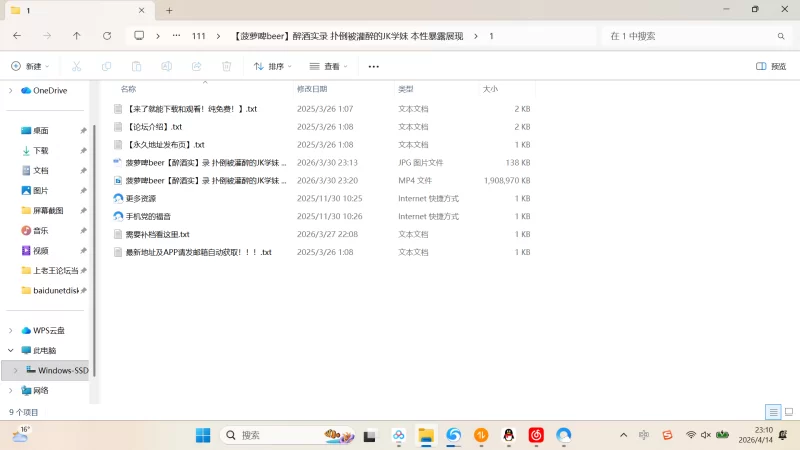Viewport: 800px width, 450px height.
Task: Open the Windows Start menu
Action: tap(203, 435)
